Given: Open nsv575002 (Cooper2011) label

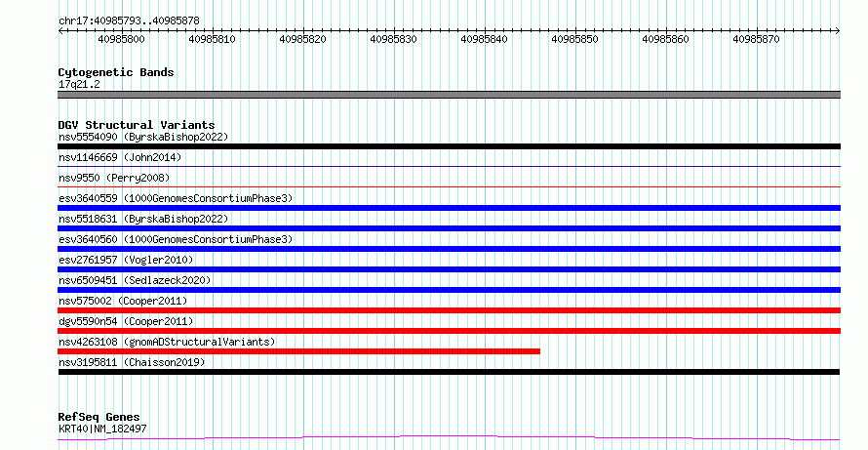Looking at the screenshot, I should point(123,301).
